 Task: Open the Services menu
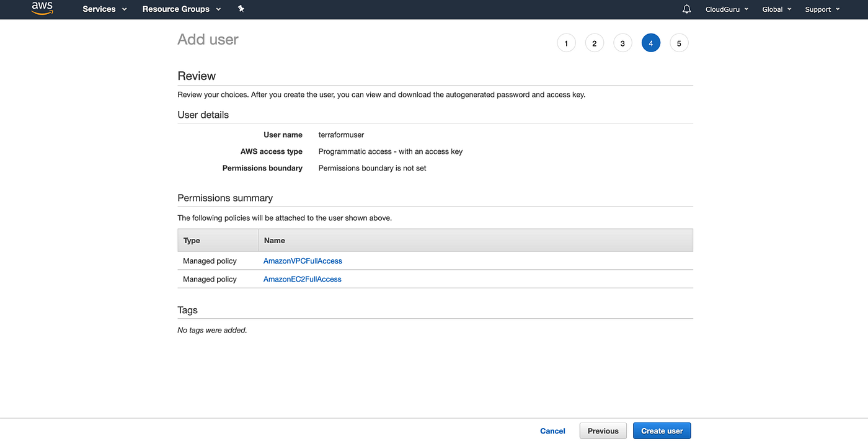point(104,9)
